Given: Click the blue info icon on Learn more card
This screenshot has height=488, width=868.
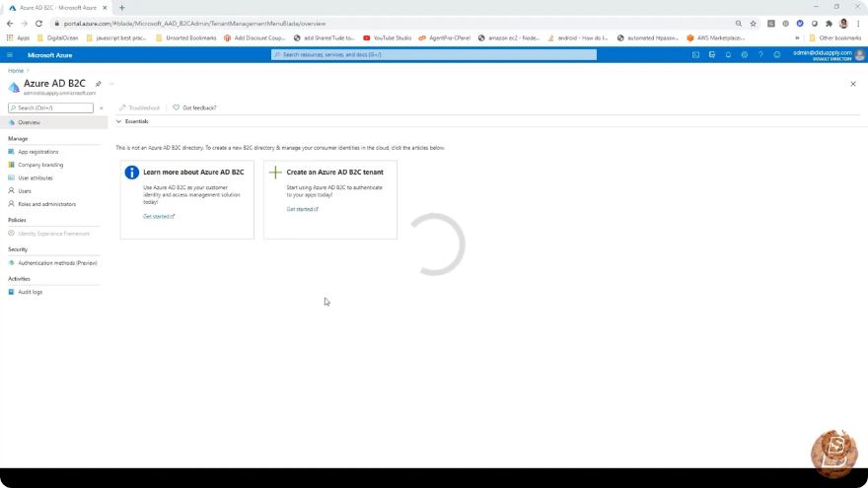Looking at the screenshot, I should 132,173.
